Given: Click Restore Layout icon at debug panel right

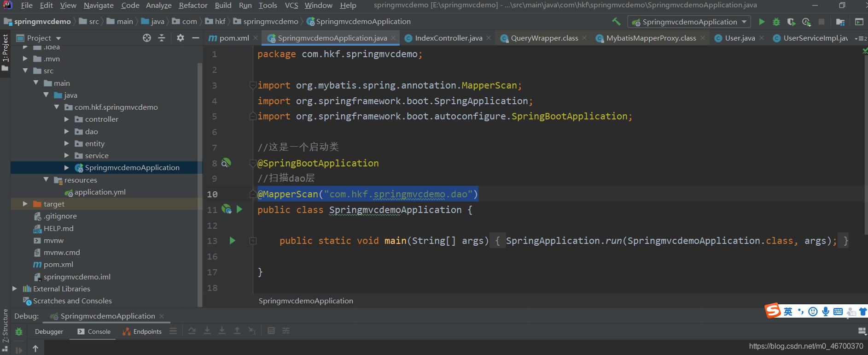Looking at the screenshot, I should point(862,331).
